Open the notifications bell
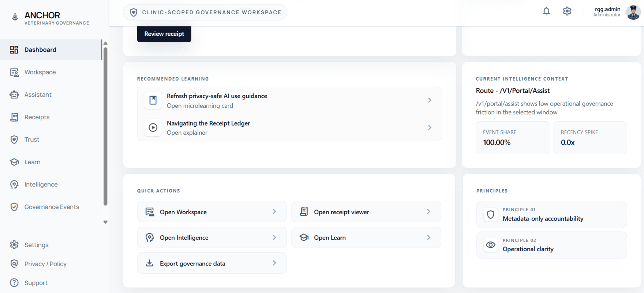The image size is (644, 293). pos(546,11)
